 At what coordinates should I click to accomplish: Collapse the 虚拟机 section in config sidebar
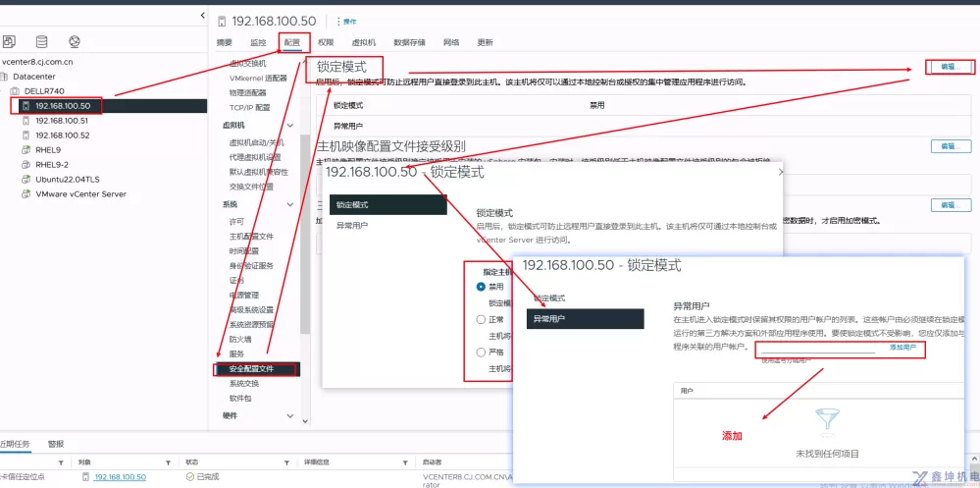click(x=290, y=125)
